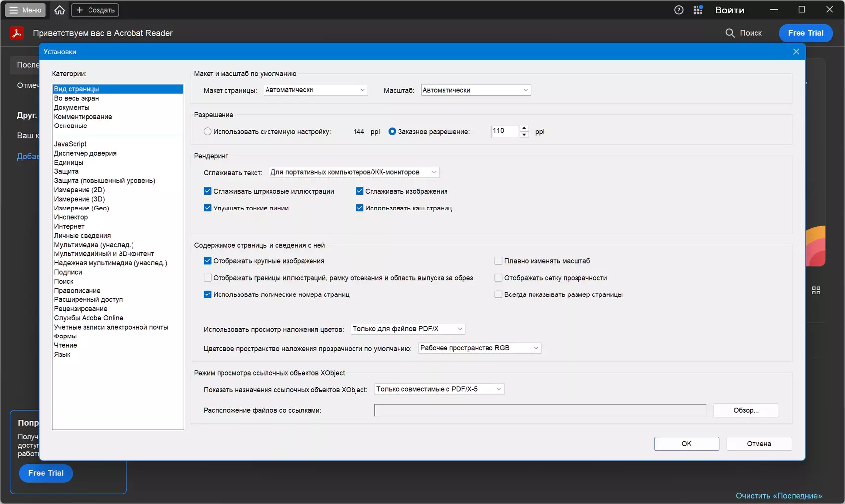Click the Acrobat Reader red logo icon
This screenshot has width=845, height=504.
click(x=17, y=33)
